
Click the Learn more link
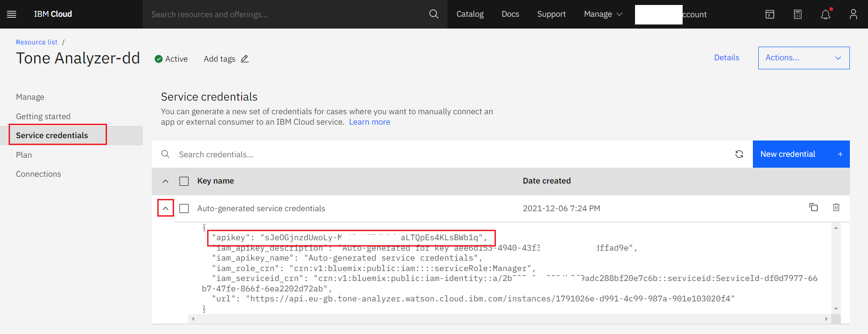click(369, 122)
